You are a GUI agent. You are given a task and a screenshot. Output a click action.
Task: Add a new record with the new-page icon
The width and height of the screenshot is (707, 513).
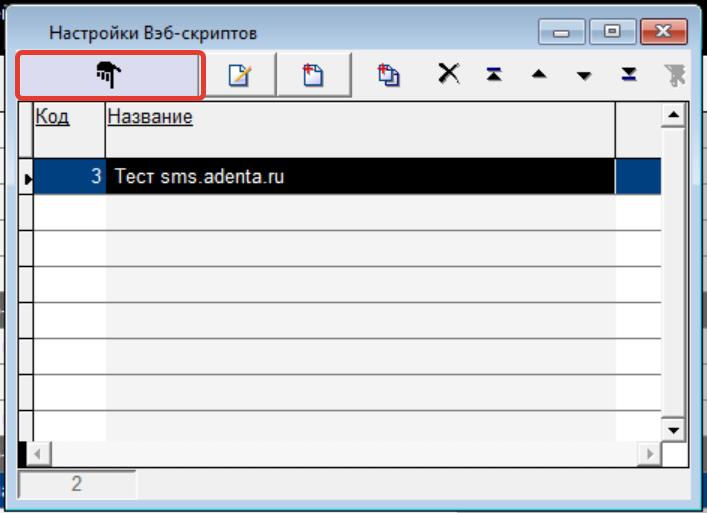[x=313, y=75]
